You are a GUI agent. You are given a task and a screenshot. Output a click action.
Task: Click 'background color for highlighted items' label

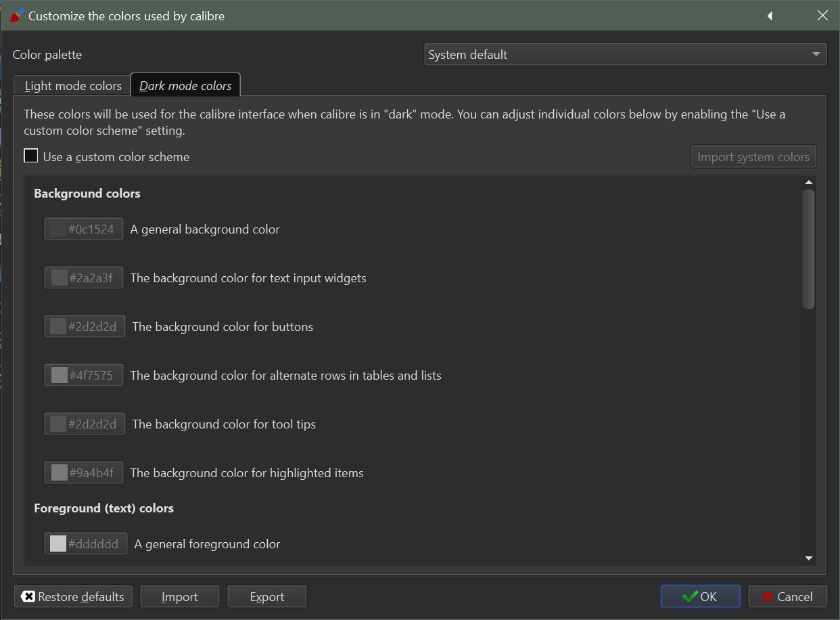(247, 473)
